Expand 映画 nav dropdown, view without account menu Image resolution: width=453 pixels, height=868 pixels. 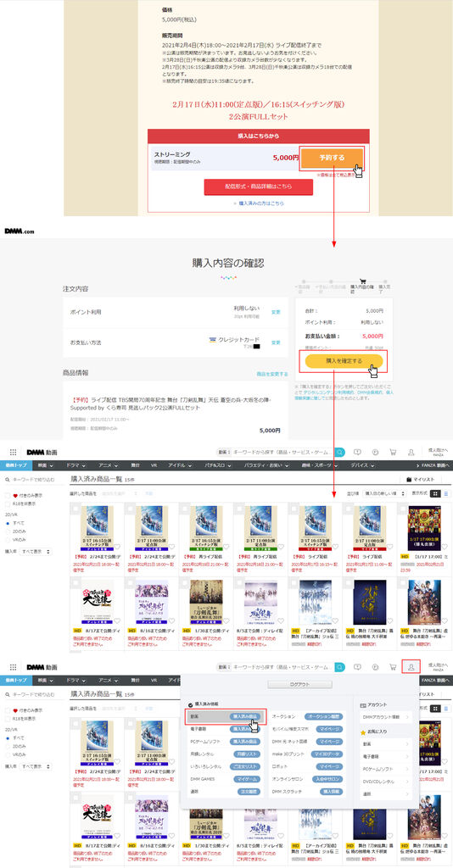click(47, 465)
